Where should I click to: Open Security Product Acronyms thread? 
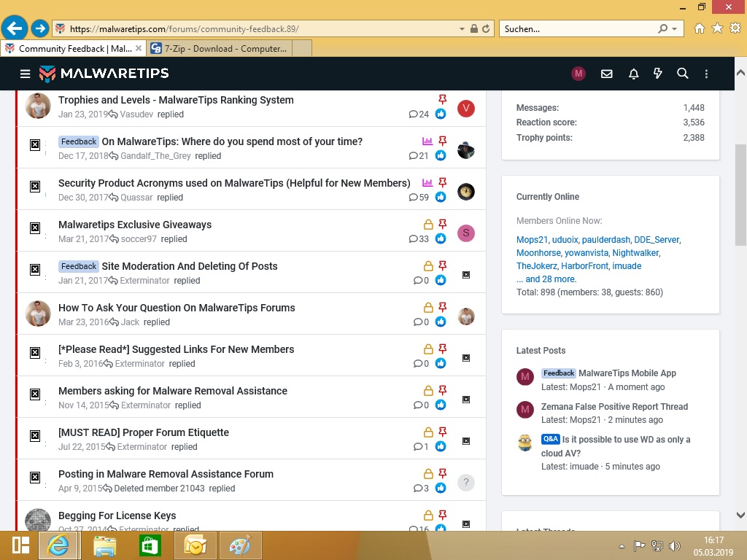(x=234, y=183)
